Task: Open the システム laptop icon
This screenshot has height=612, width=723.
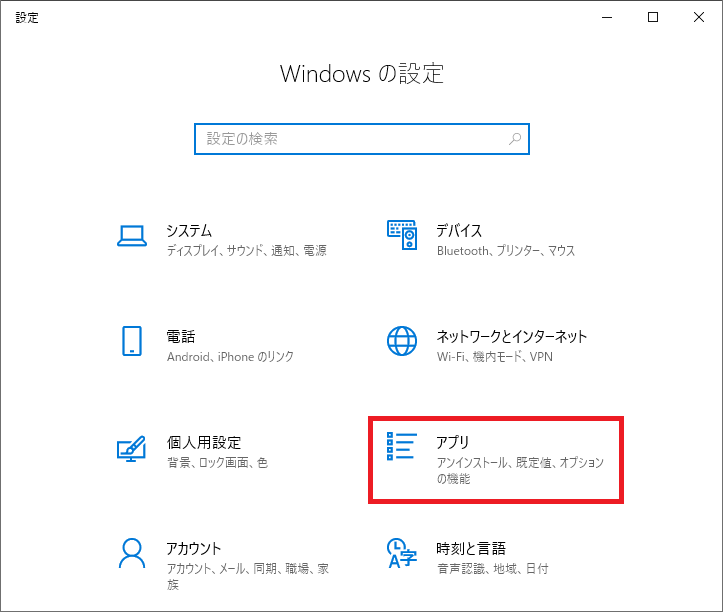Action: [132, 236]
